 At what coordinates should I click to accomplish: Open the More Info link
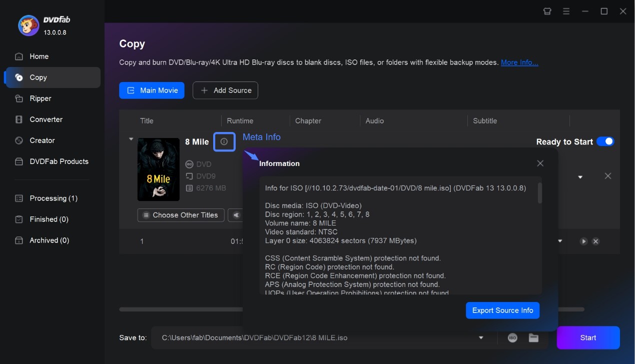519,62
